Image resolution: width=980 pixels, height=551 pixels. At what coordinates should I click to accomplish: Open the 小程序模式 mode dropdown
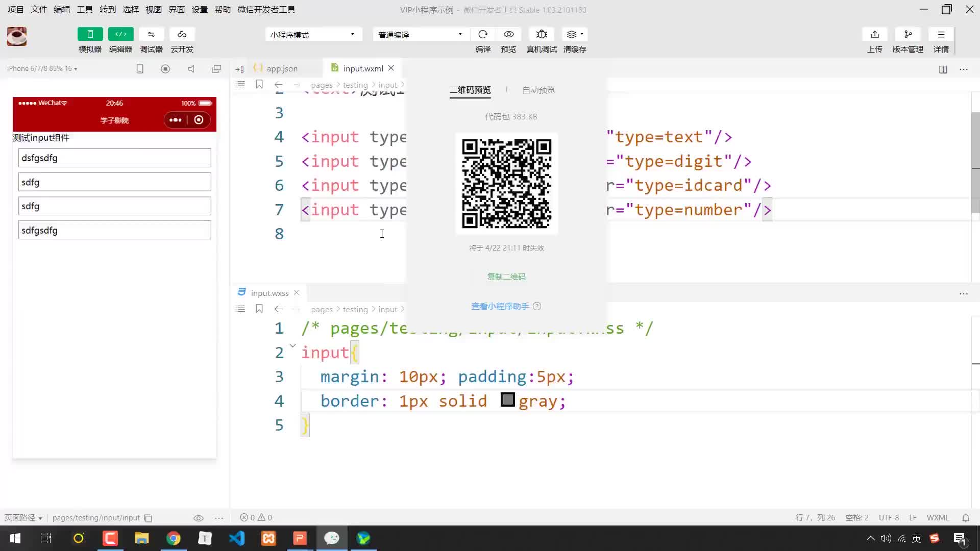click(x=313, y=34)
